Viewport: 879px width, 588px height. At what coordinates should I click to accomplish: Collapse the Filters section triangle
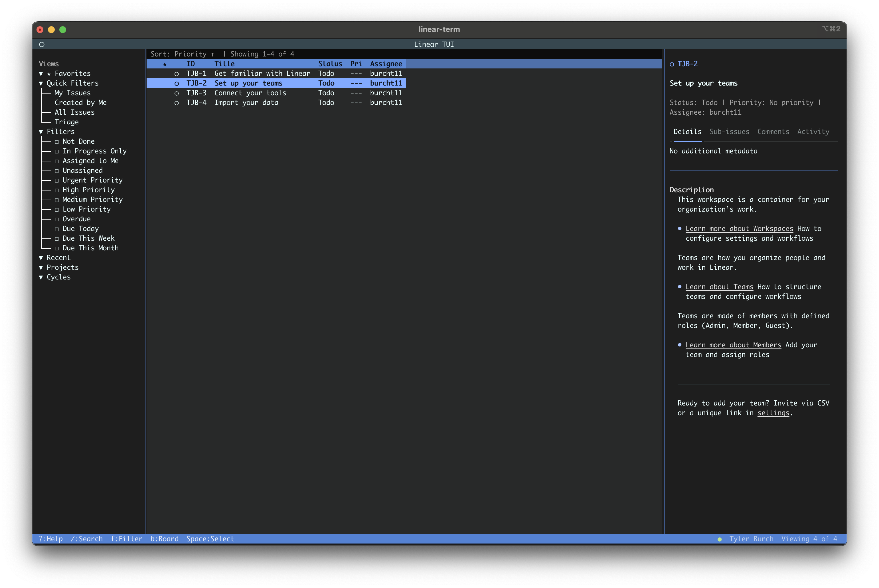(x=41, y=132)
